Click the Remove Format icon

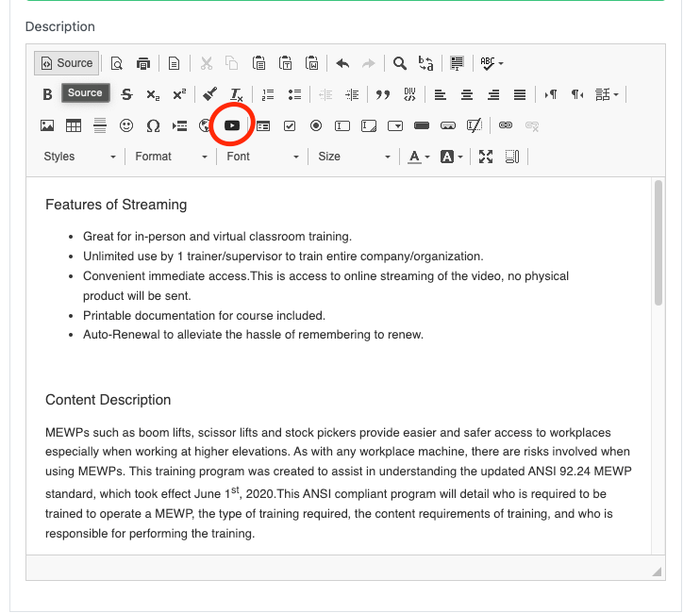[x=236, y=94]
